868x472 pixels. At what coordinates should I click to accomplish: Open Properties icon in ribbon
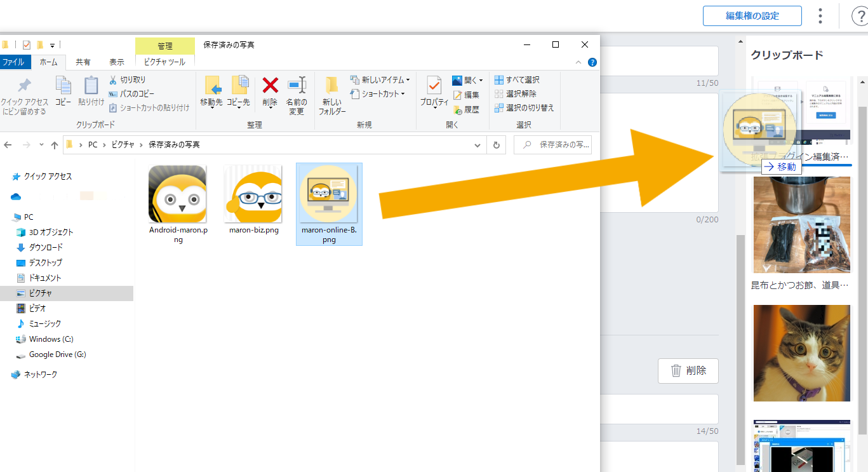coord(434,86)
